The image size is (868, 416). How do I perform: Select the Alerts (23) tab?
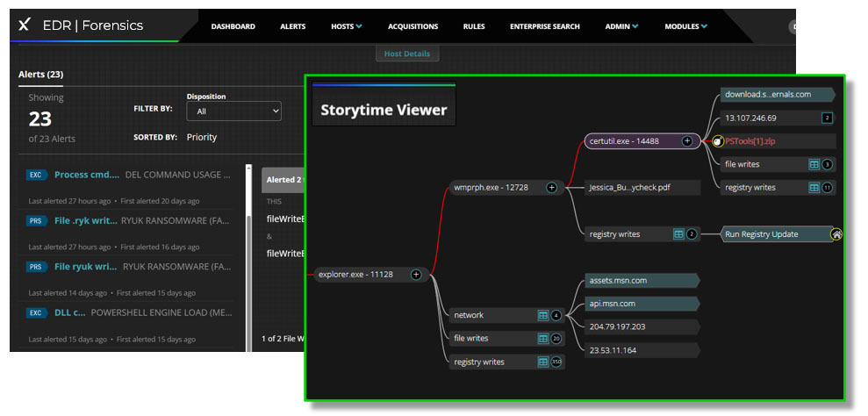pos(41,75)
